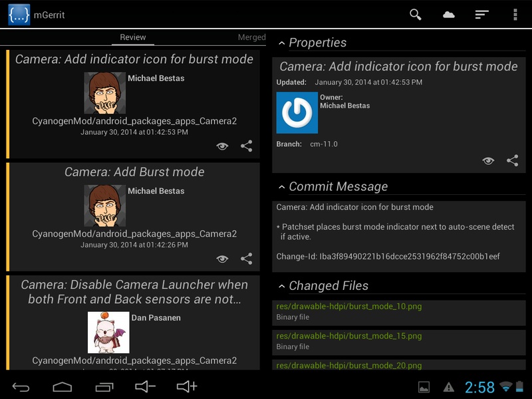Tap the 2:58 clock in the status bar

click(x=479, y=387)
